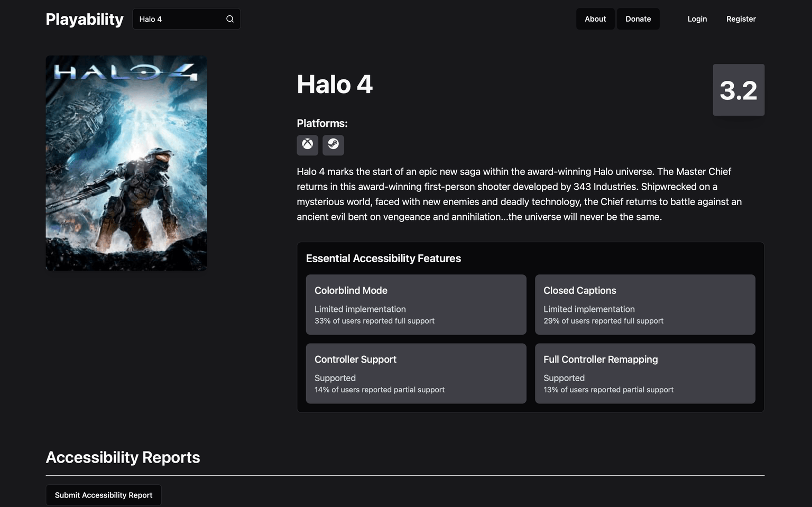Open the Playability home logo

click(x=85, y=19)
